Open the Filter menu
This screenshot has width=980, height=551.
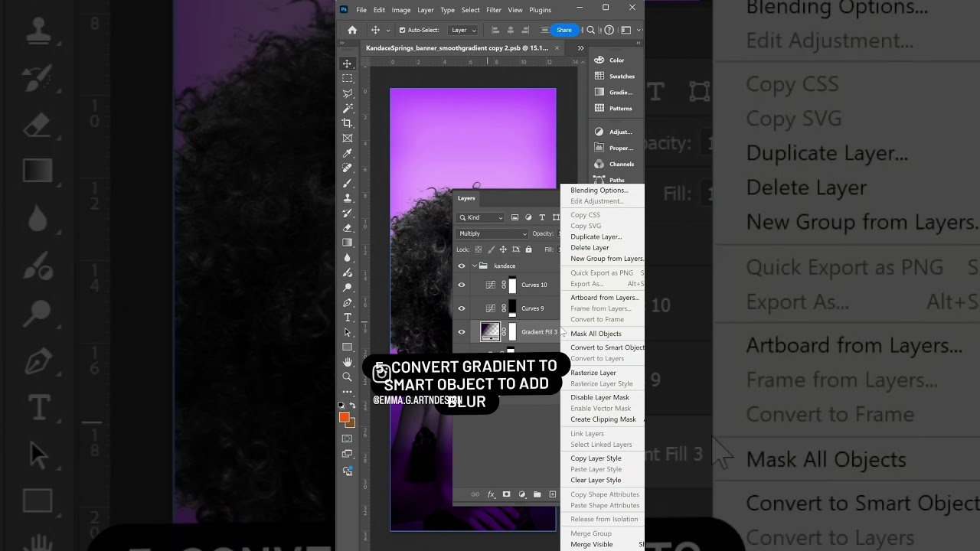494,10
